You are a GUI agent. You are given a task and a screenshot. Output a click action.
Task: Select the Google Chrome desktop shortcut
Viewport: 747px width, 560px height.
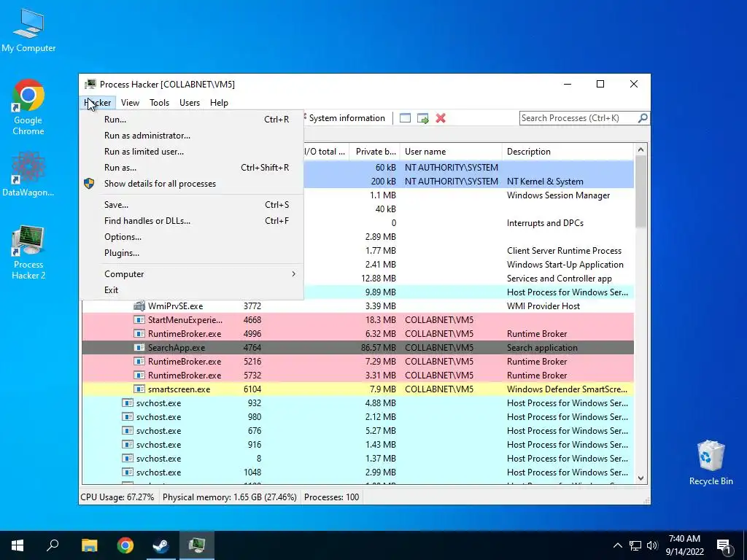coord(28,108)
